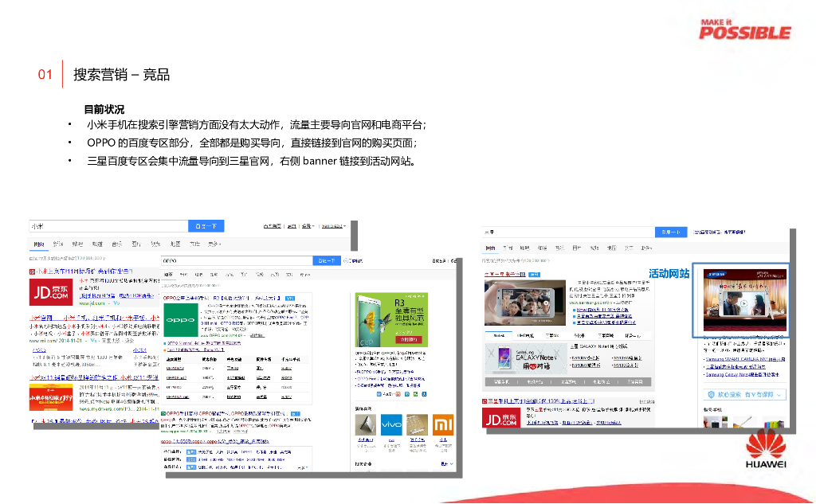Click the first blue share icon under OPPO sidebar links
The height and width of the screenshot is (504, 816).
point(379,394)
